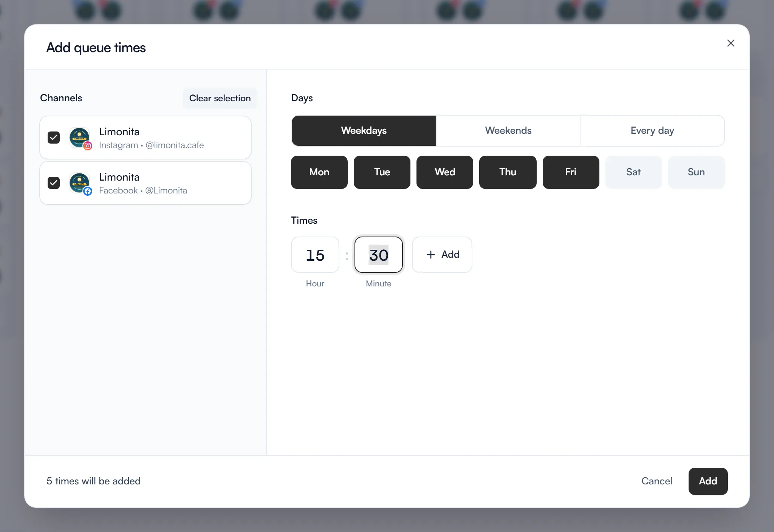This screenshot has height=532, width=774.
Task: Toggle off Friday
Action: coord(571,172)
